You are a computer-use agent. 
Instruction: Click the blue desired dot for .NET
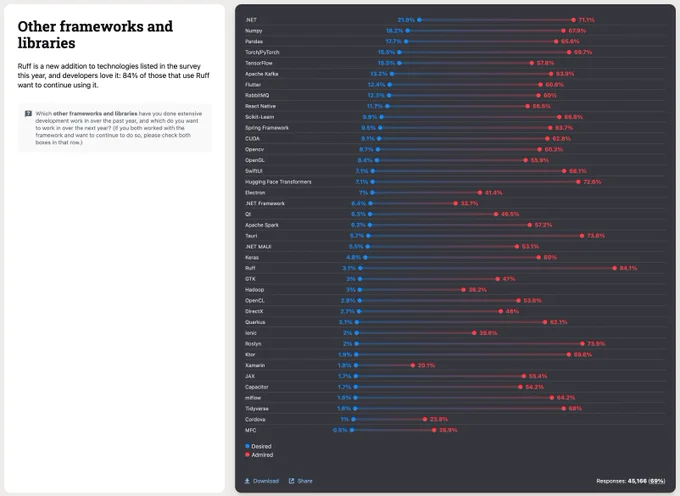(419, 19)
